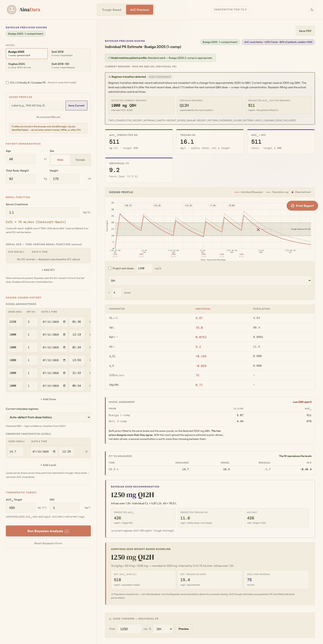Click + Add Level button
The image size is (323, 644).
(x=48, y=465)
